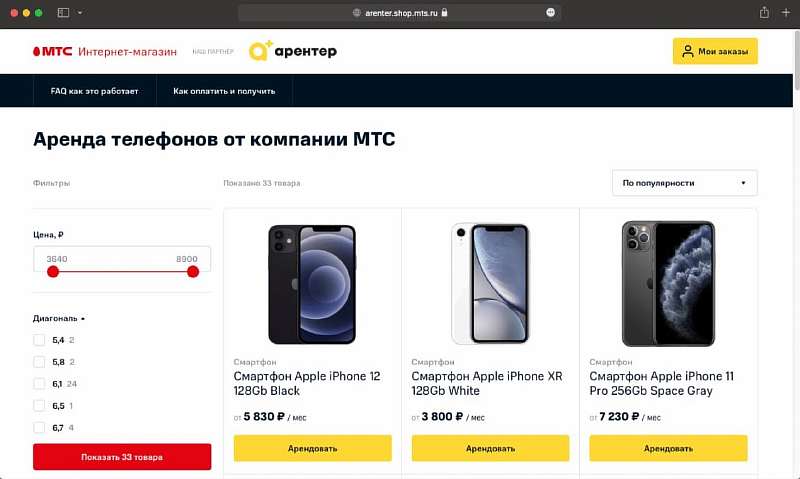
Task: Open 'FAQ как это работает' menu item
Action: [94, 91]
